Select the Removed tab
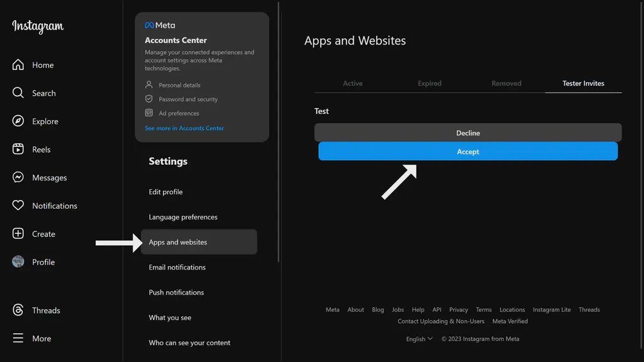This screenshot has width=644, height=362. coord(506,84)
